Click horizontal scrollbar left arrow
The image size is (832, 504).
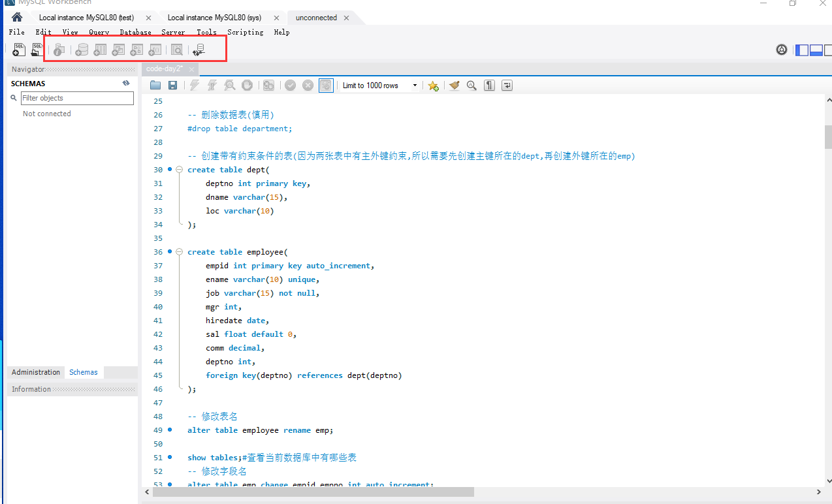pos(146,492)
